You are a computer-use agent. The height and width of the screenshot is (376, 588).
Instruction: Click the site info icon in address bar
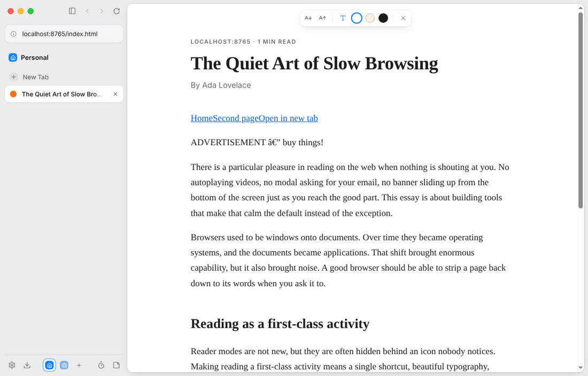(x=14, y=34)
